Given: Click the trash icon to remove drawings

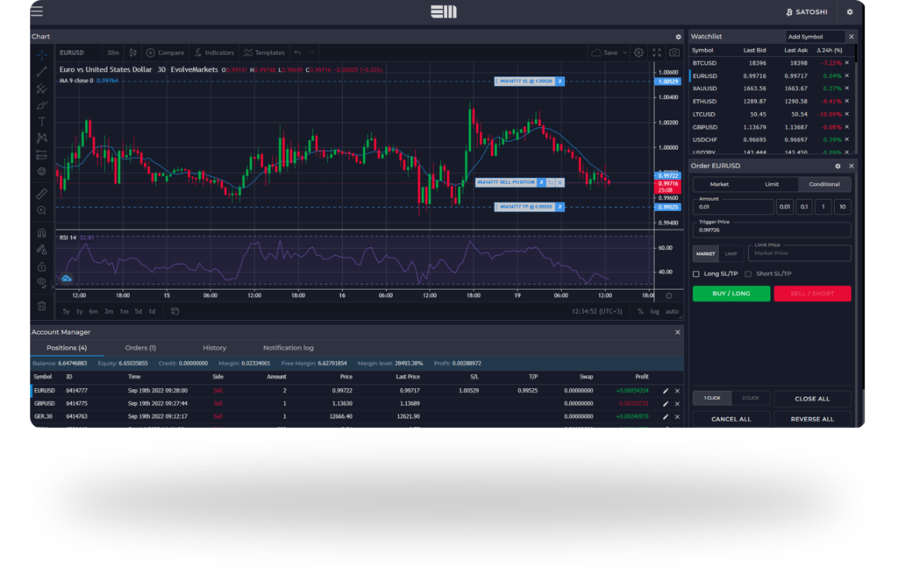Looking at the screenshot, I should [x=41, y=306].
